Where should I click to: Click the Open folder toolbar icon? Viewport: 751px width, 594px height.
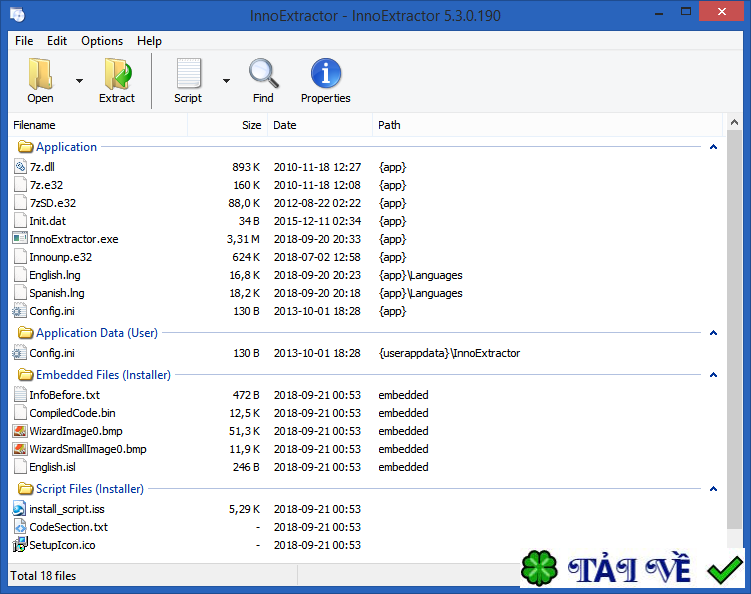tap(40, 75)
